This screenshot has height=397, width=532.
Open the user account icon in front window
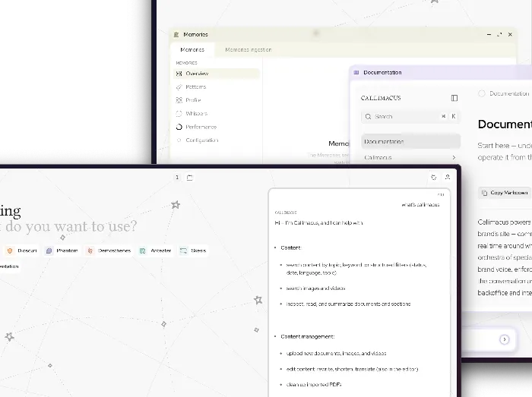448,177
